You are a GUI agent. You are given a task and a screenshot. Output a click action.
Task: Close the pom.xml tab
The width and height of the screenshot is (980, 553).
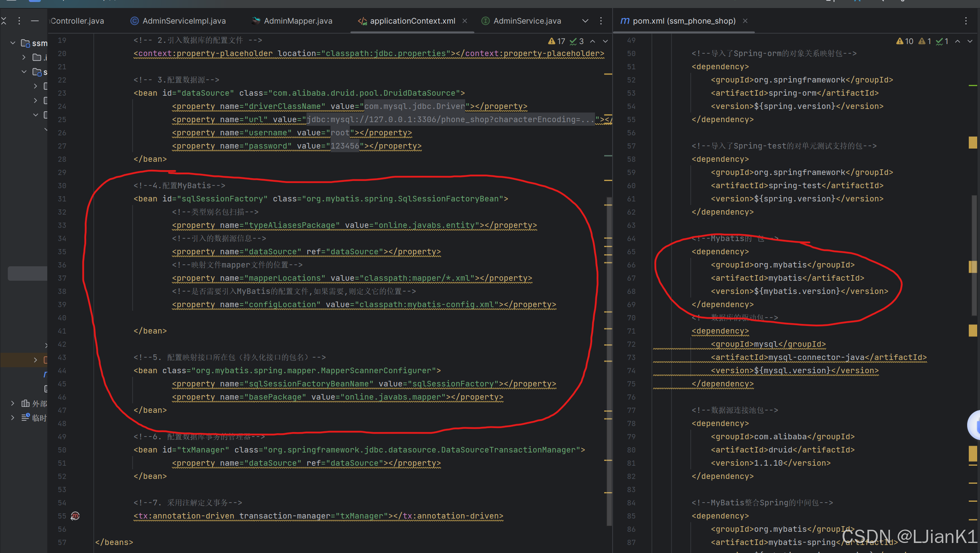point(745,21)
